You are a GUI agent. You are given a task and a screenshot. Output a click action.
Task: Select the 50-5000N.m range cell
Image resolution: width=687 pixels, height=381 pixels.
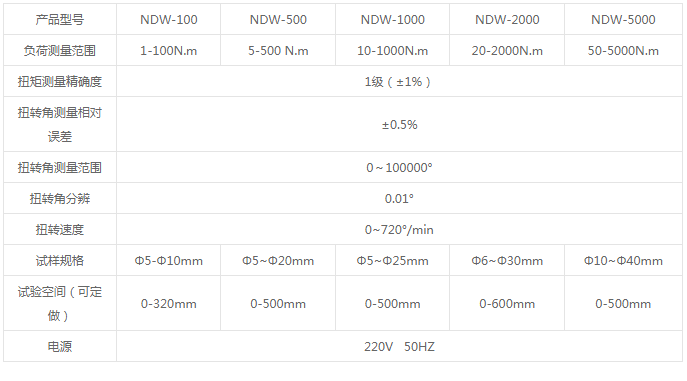click(623, 51)
